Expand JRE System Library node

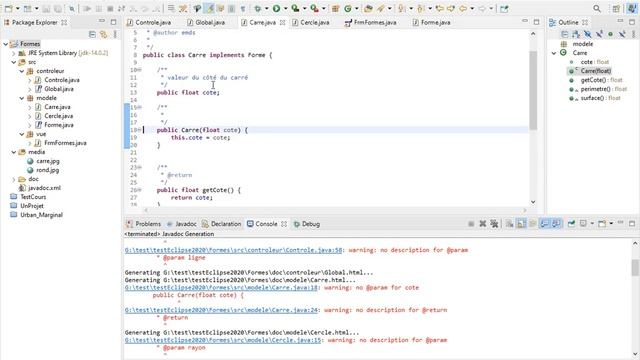pos(13,53)
